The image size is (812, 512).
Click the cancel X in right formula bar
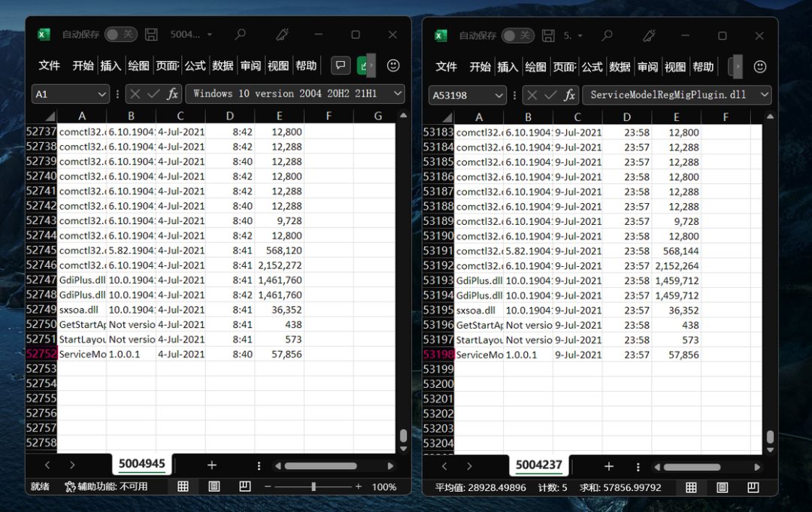point(532,95)
